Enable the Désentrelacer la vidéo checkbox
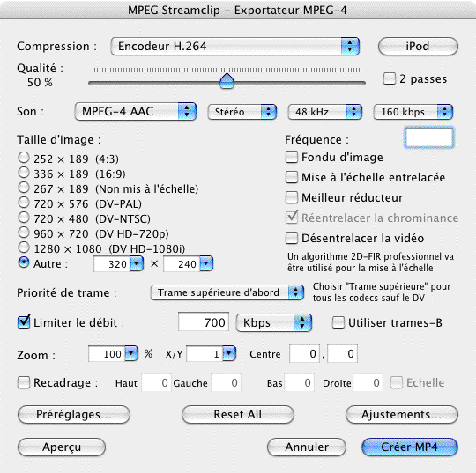This screenshot has width=476, height=473. pyautogui.click(x=292, y=238)
